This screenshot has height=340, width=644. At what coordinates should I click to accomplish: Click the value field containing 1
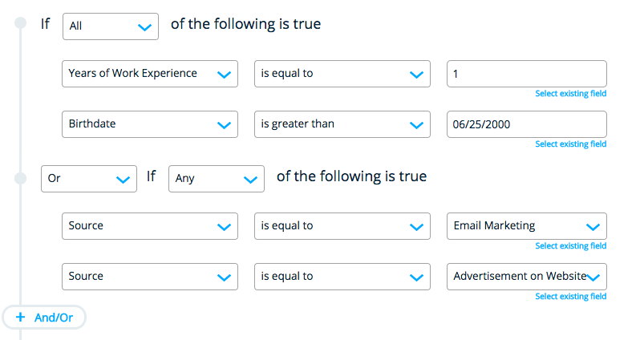pos(526,74)
